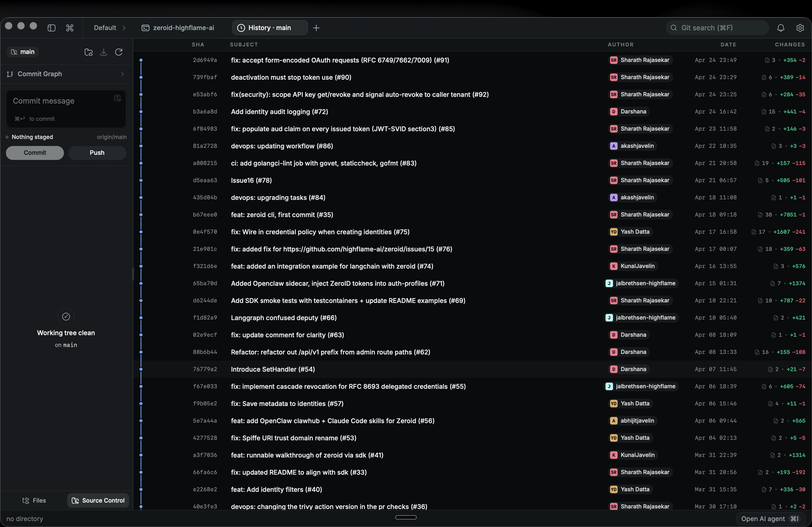812x527 pixels.
Task: Open the command palette icon
Action: point(70,28)
